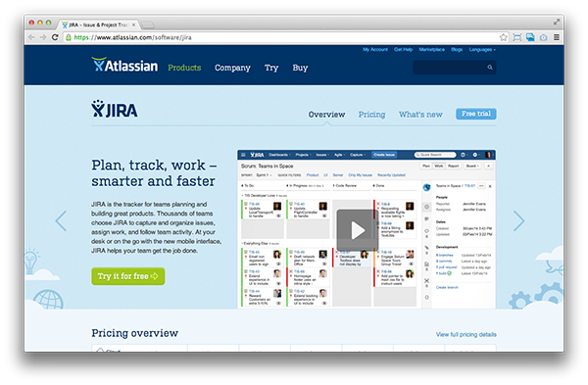The width and height of the screenshot is (588, 385).
Task: Go to next slide arrow
Action: 519,221
